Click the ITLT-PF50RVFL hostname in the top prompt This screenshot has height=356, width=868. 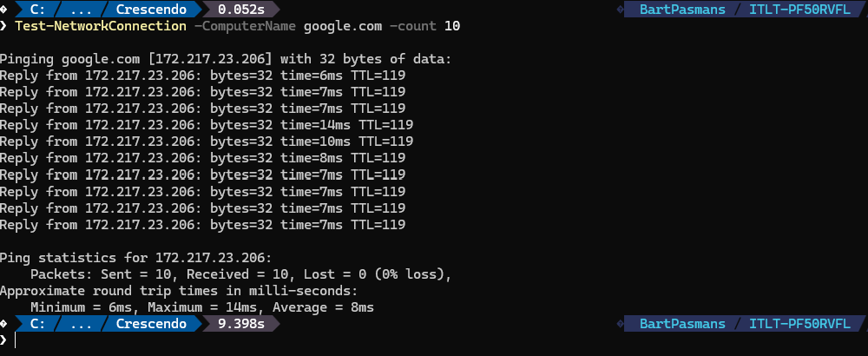[800, 10]
